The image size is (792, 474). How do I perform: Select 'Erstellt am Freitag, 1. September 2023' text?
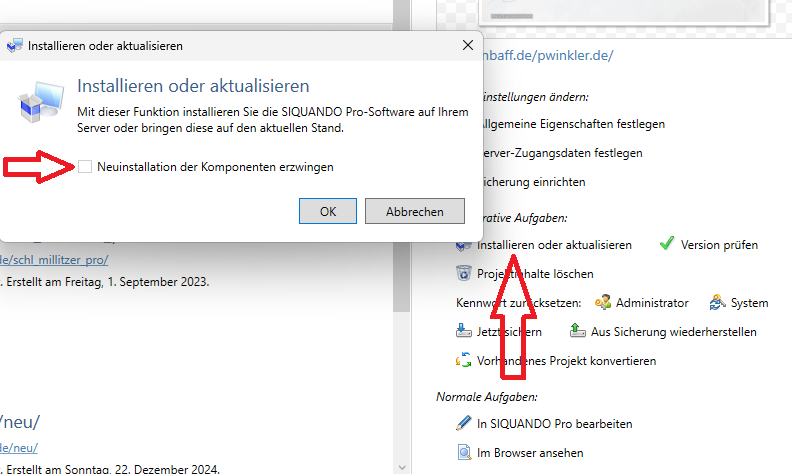pyautogui.click(x=108, y=281)
